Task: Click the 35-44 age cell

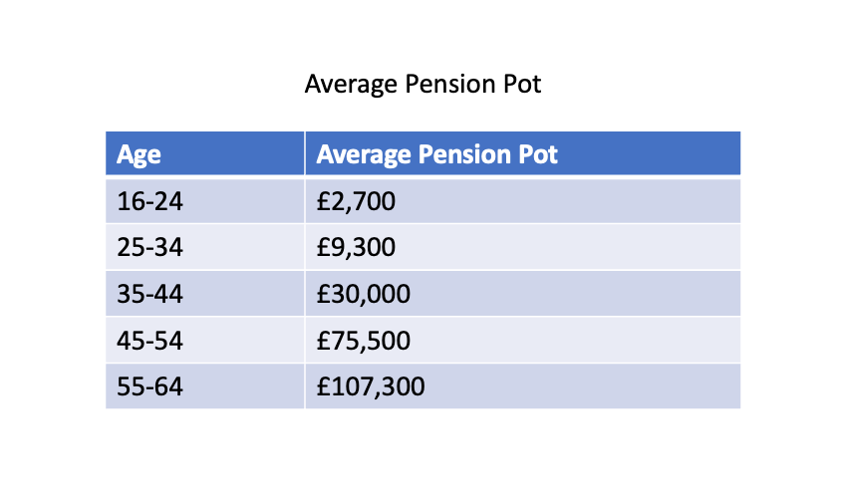Action: [x=205, y=294]
